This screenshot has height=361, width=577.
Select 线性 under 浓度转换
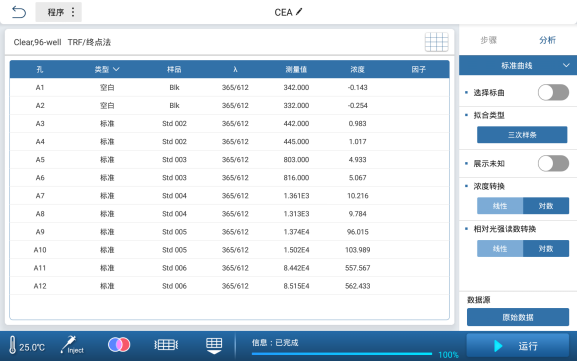(500, 206)
